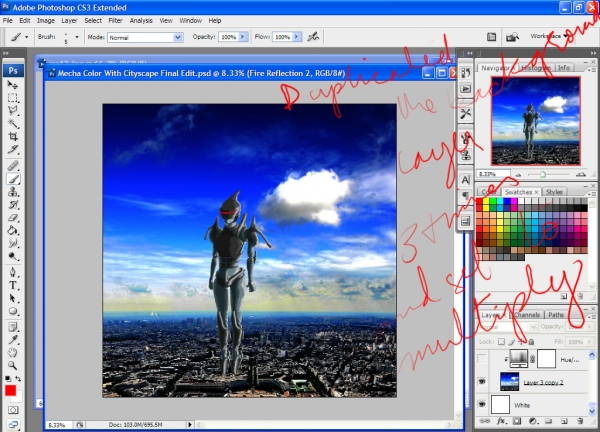
Task: Select the Magic Wand tool
Action: pos(13,123)
